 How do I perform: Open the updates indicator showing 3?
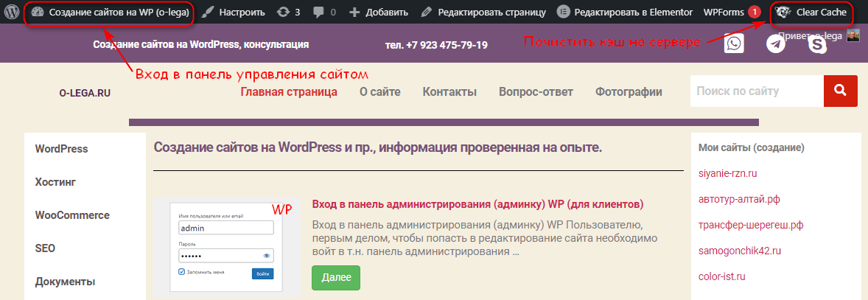[288, 12]
